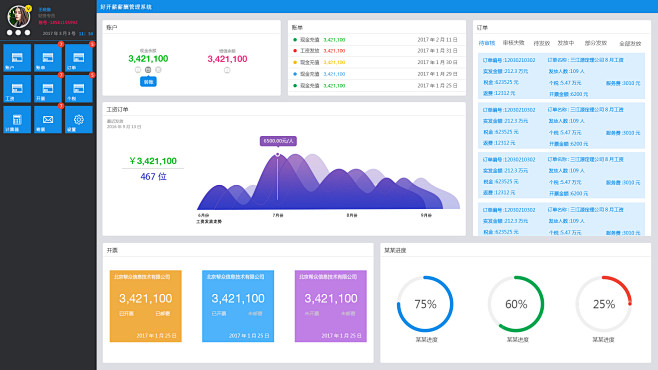This screenshot has height=370, width=658.
Task: Open the bill row dated 2017年1月30日
Action: coord(376,62)
